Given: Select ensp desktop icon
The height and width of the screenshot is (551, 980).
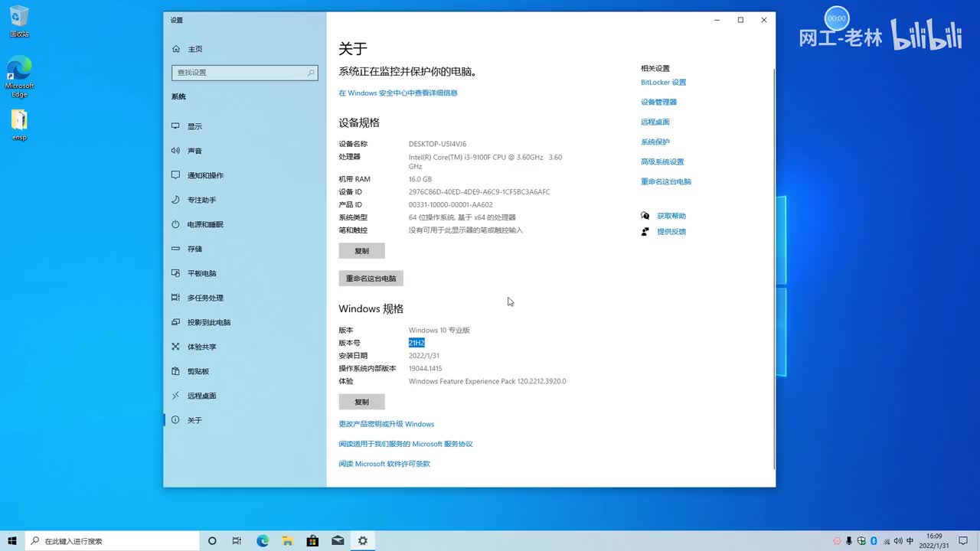Looking at the screenshot, I should pyautogui.click(x=19, y=126).
